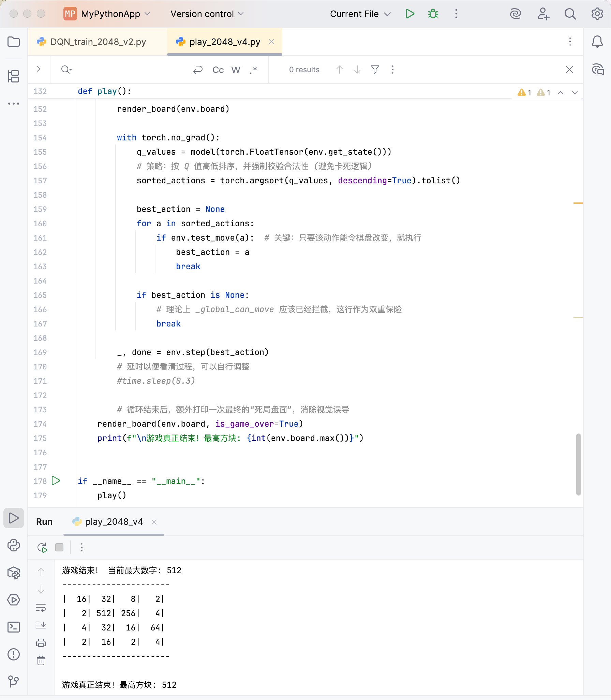
Task: Open the Structure tool window icon
Action: click(x=14, y=76)
